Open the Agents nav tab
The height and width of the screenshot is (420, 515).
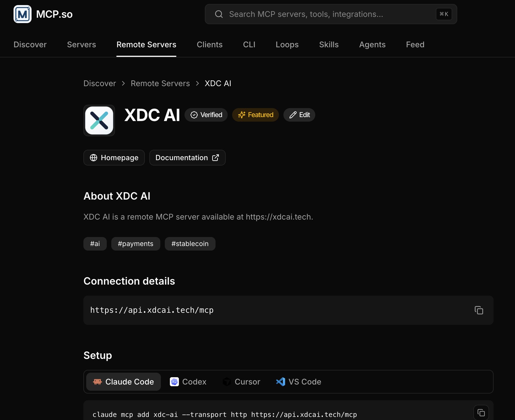coord(372,44)
